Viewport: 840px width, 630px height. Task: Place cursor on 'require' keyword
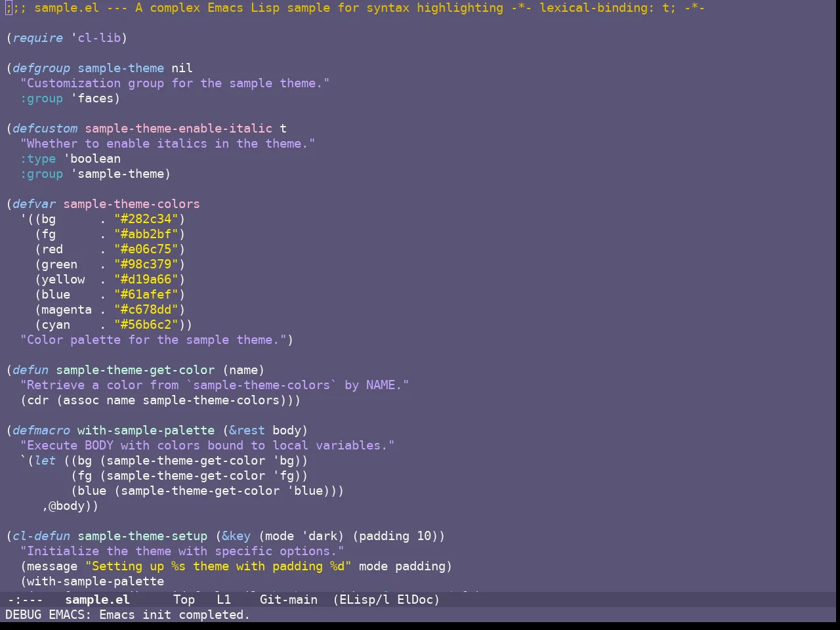38,38
